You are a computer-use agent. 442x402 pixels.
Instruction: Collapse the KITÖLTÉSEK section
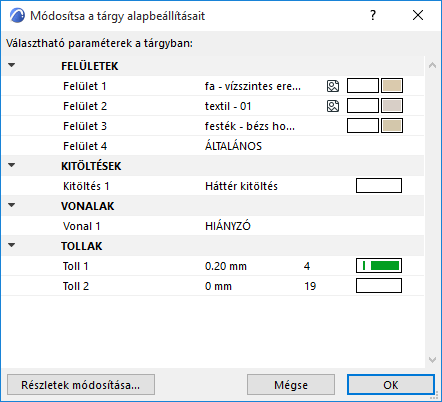click(x=12, y=165)
